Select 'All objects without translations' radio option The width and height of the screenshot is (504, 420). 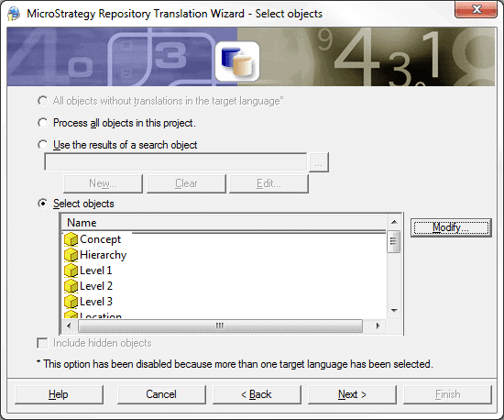(x=42, y=101)
